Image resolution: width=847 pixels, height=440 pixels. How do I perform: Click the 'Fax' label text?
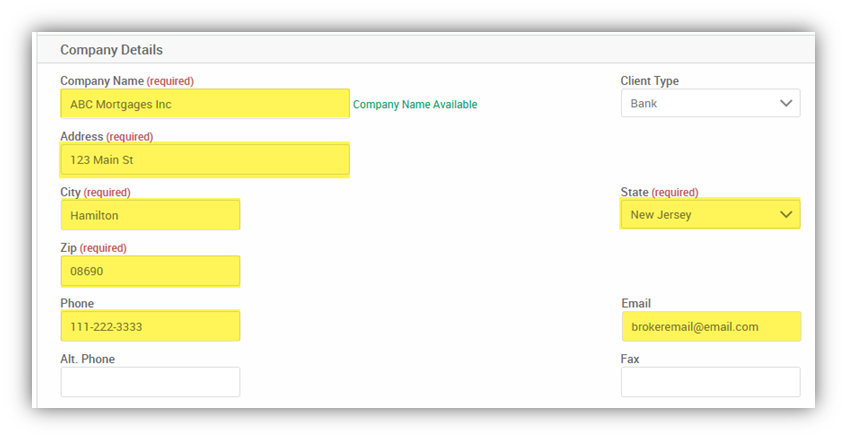630,359
